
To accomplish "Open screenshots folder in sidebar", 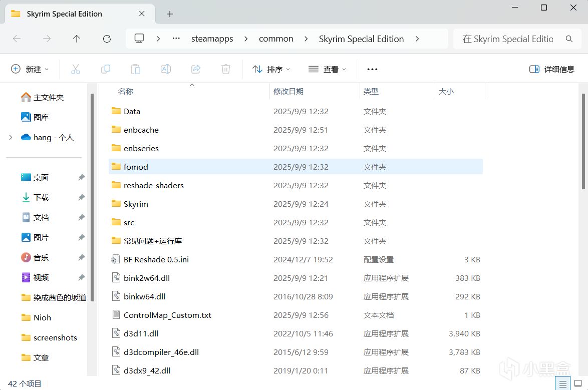I will [49, 337].
